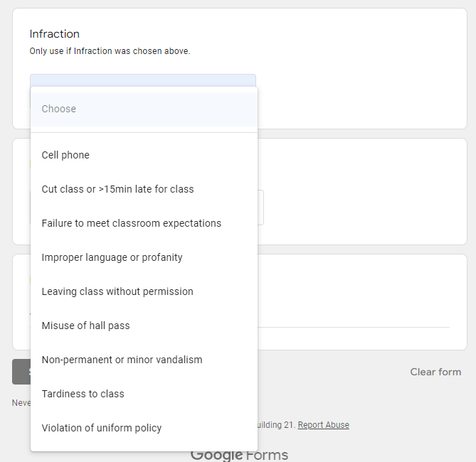Choose "Improper language or profanity" option
The width and height of the screenshot is (476, 462).
112,257
